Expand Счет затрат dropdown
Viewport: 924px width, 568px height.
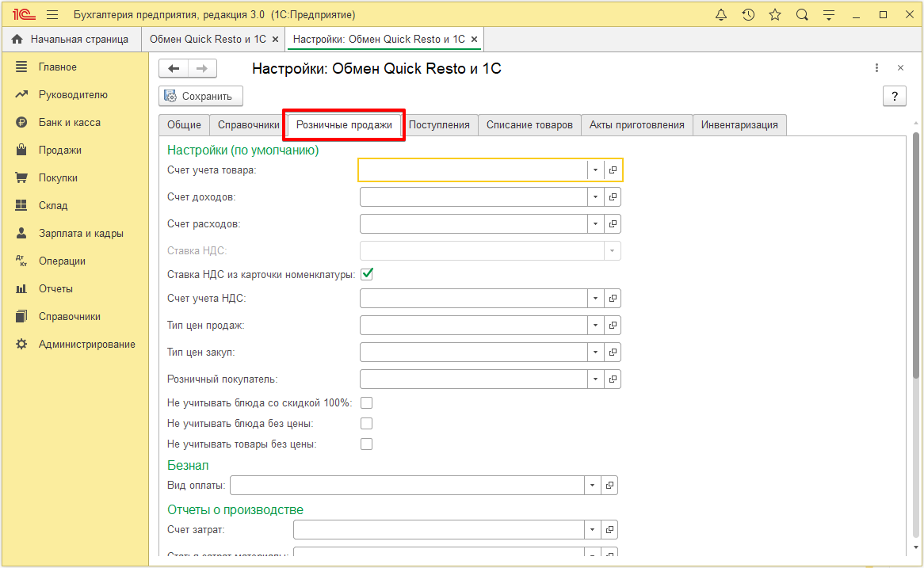[592, 530]
